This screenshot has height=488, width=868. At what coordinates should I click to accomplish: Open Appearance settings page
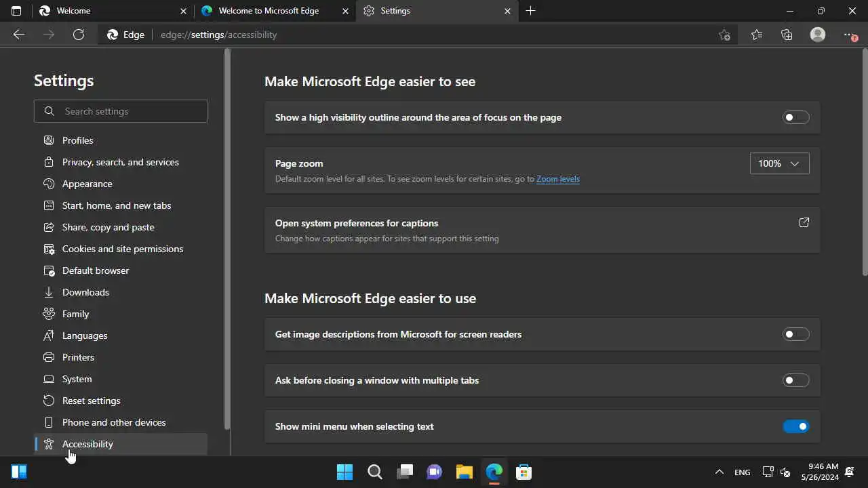click(x=121, y=184)
